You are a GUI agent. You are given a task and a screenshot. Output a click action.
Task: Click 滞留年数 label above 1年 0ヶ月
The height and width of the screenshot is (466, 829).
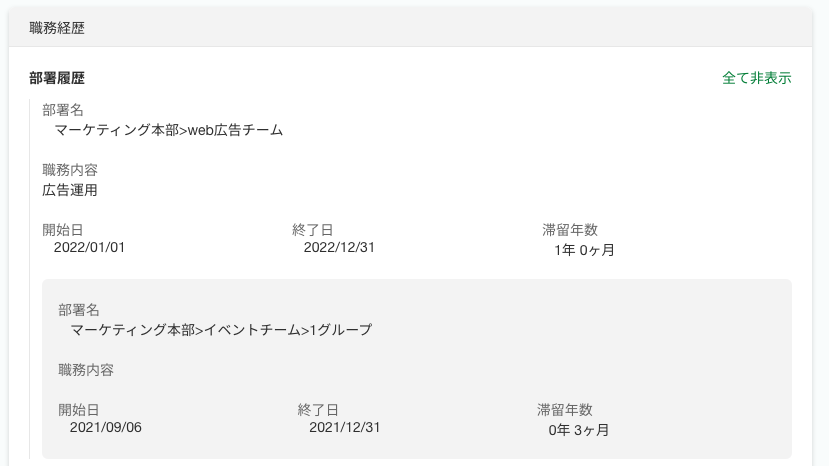point(570,230)
